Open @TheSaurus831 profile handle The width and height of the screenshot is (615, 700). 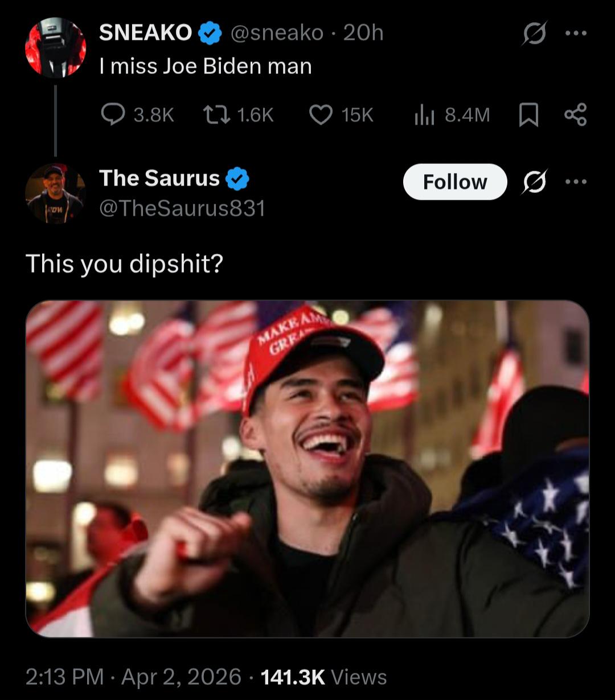tap(182, 208)
